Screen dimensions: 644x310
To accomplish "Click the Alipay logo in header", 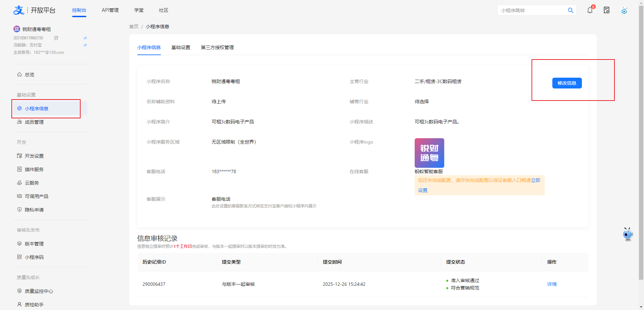I will click(x=19, y=10).
